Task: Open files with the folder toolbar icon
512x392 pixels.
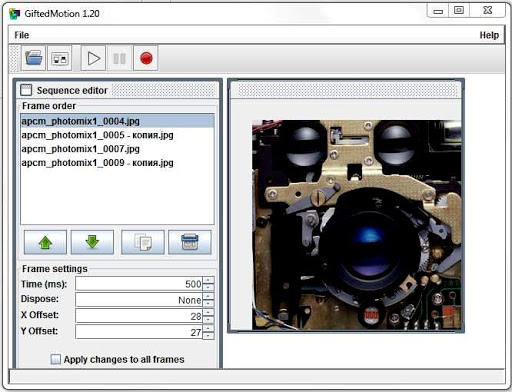Action: pos(33,58)
